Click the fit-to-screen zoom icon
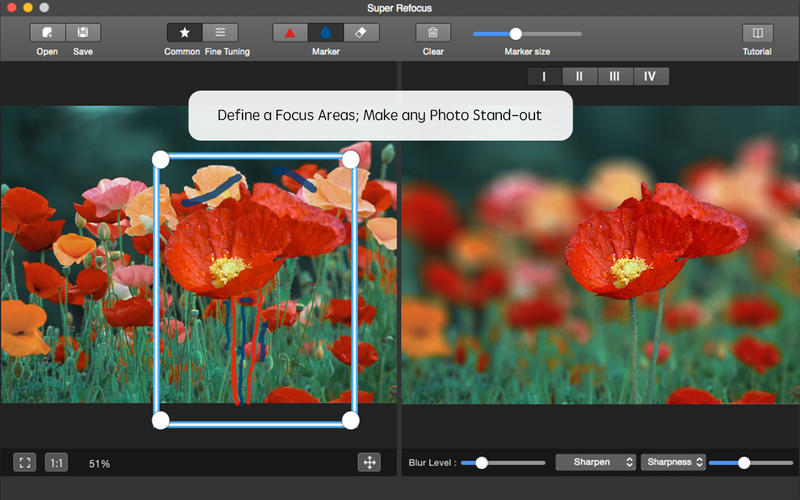800x500 pixels. (x=25, y=462)
